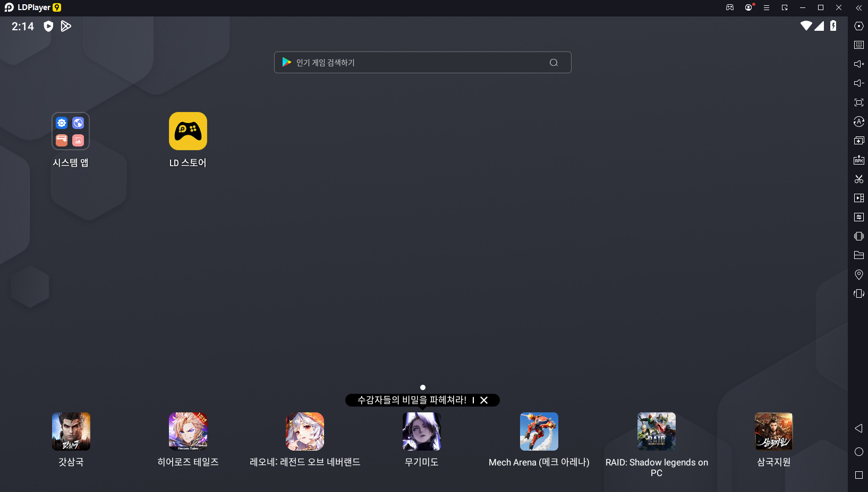The image size is (868, 492).
Task: Click the Google Play icon in search bar
Action: [287, 62]
